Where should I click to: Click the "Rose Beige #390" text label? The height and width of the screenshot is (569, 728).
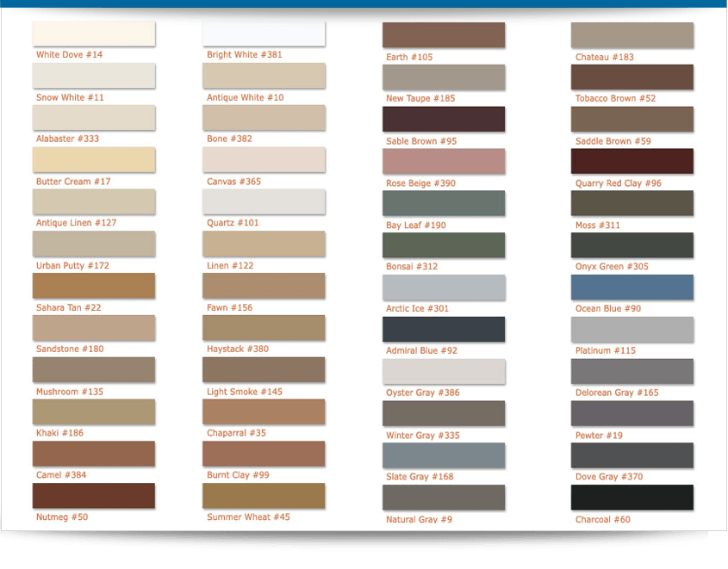pos(420,183)
